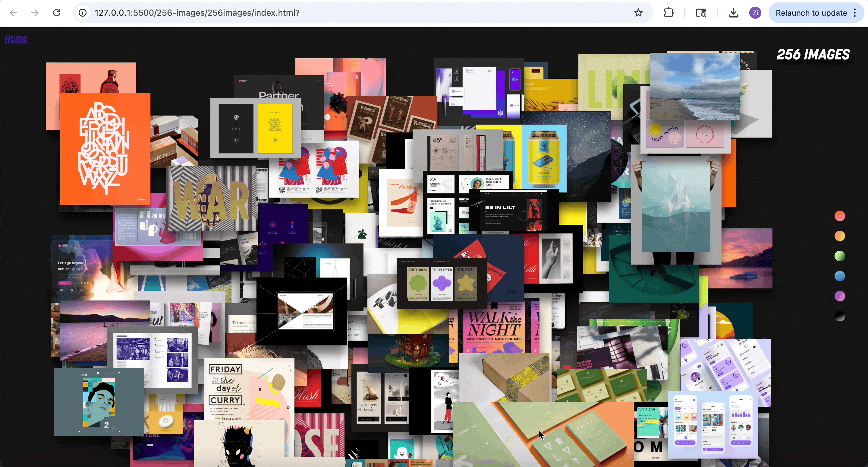
Task: Open the extensions puzzle icon
Action: (x=668, y=13)
